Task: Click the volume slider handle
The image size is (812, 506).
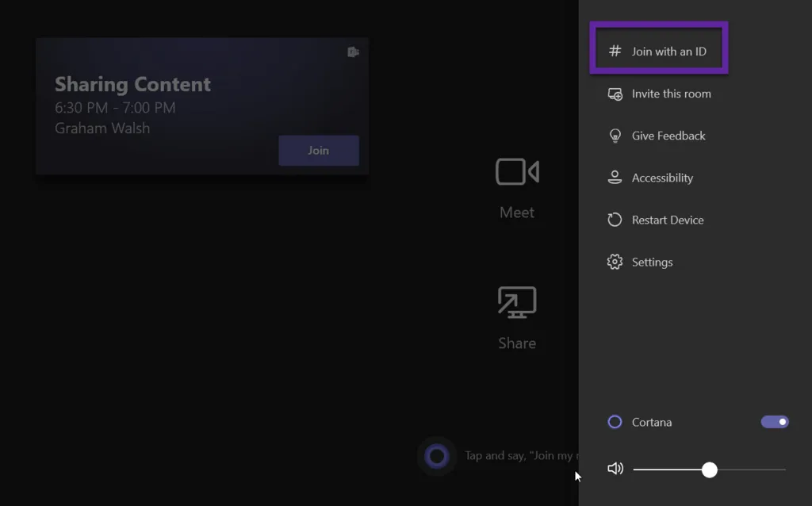Action: pos(710,470)
